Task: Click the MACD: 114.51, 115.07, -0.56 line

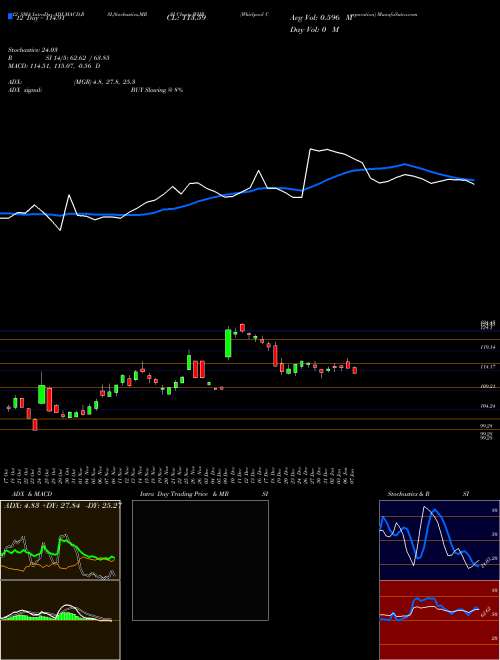Action: (x=54, y=66)
